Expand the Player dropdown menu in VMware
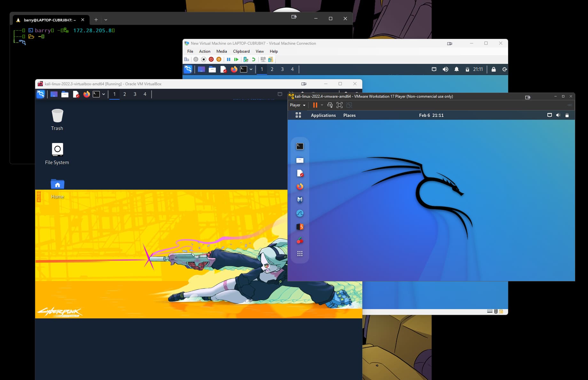 [x=297, y=105]
